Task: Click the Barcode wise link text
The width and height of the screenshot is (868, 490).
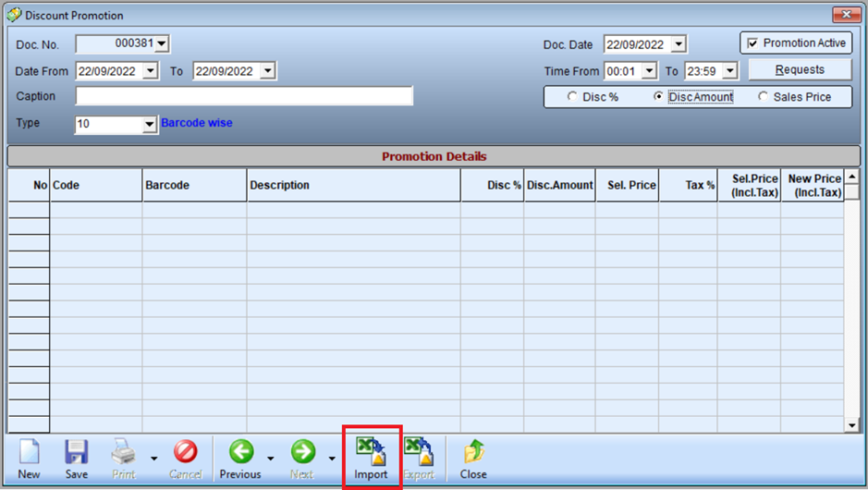Action: tap(197, 123)
